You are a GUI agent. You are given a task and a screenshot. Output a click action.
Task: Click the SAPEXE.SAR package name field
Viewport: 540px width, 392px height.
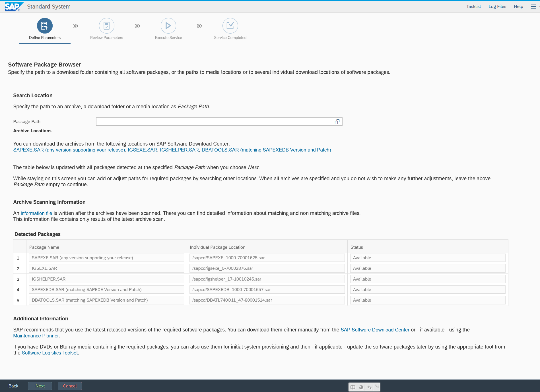click(106, 258)
